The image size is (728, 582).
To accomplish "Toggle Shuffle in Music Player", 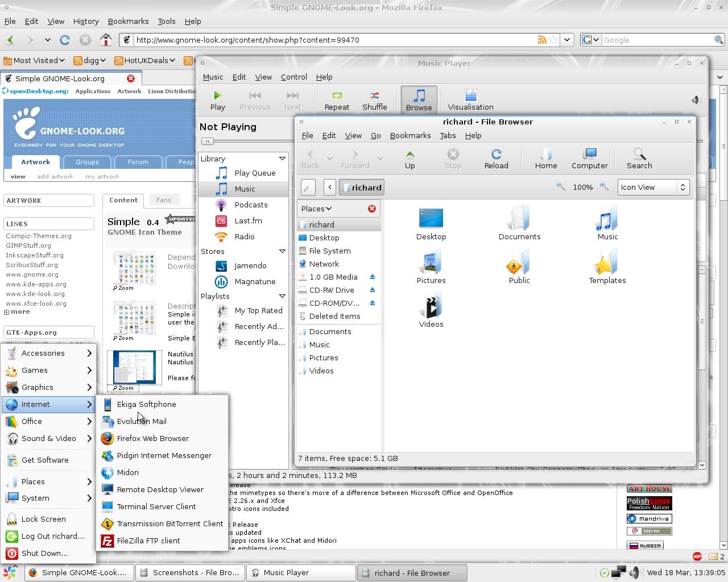I will click(374, 100).
